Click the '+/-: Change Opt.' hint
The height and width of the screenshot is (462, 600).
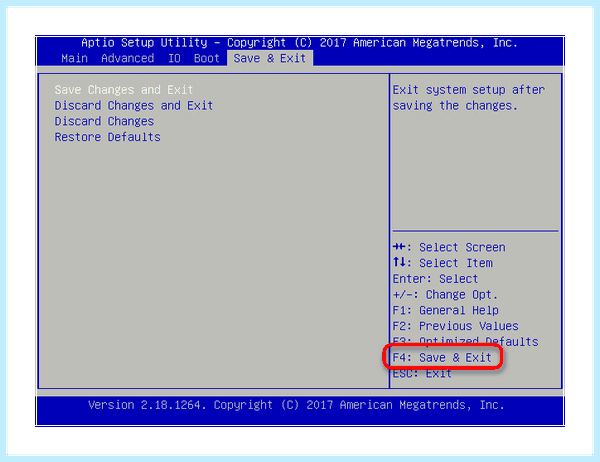445,294
